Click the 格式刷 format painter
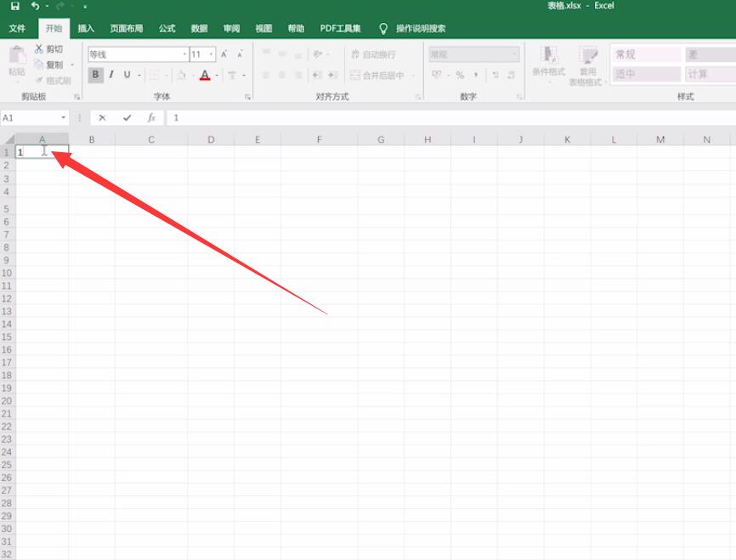This screenshot has width=736, height=560. click(x=53, y=81)
